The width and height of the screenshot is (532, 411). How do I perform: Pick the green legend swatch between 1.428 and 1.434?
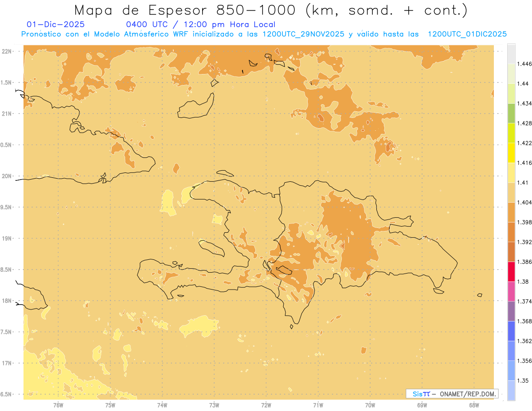point(511,113)
